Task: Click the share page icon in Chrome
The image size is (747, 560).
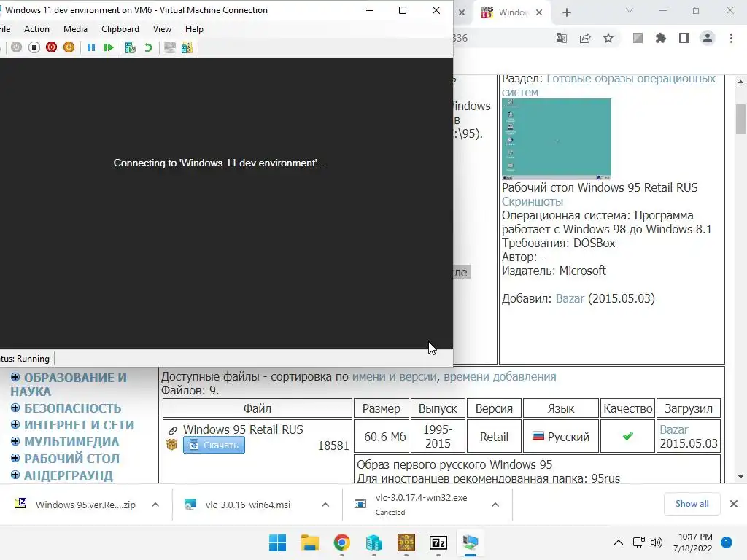Action: pos(585,38)
